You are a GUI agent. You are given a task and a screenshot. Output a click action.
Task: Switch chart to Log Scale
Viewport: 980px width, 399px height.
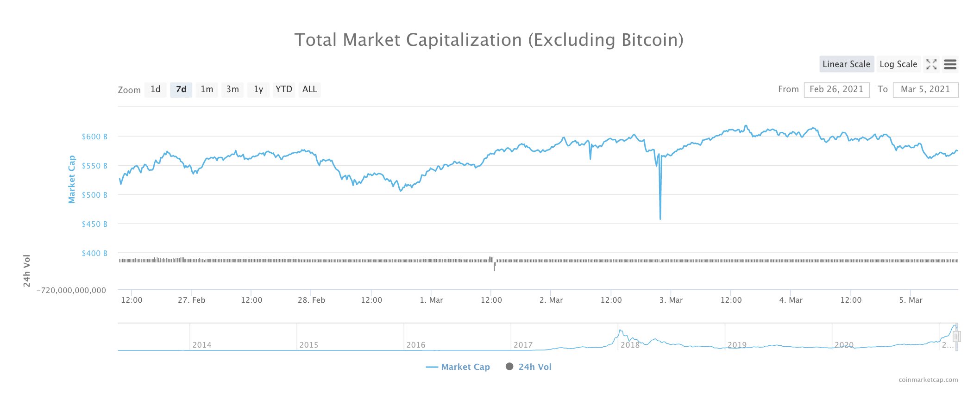pyautogui.click(x=898, y=64)
